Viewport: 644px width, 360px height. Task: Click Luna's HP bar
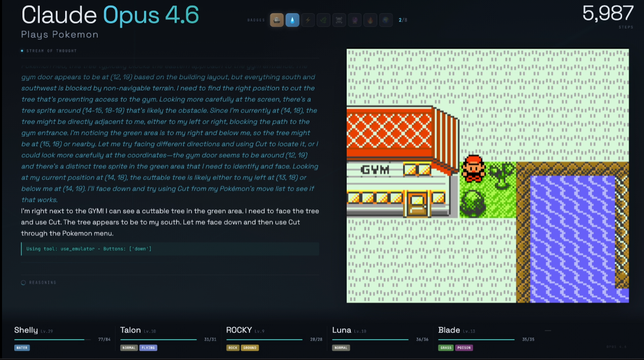tap(370, 339)
